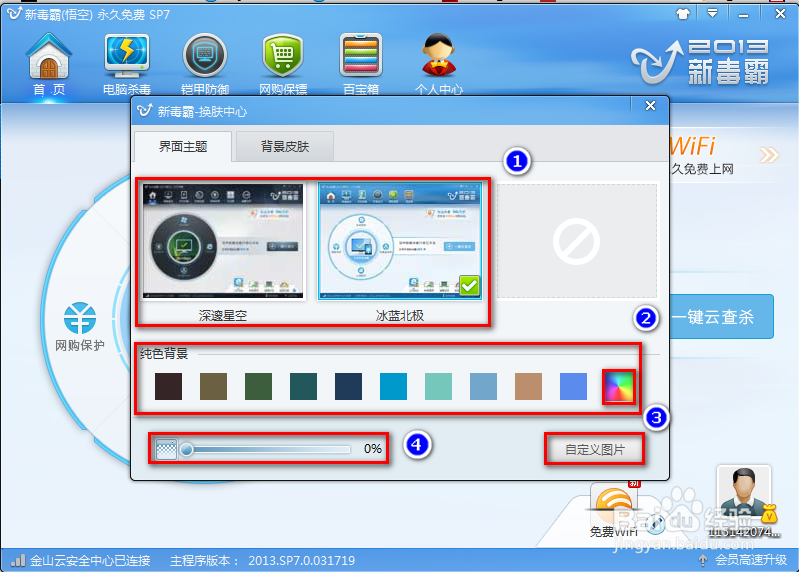Choose the bright cyan-blue color swatch
The image size is (799, 572).
393,386
